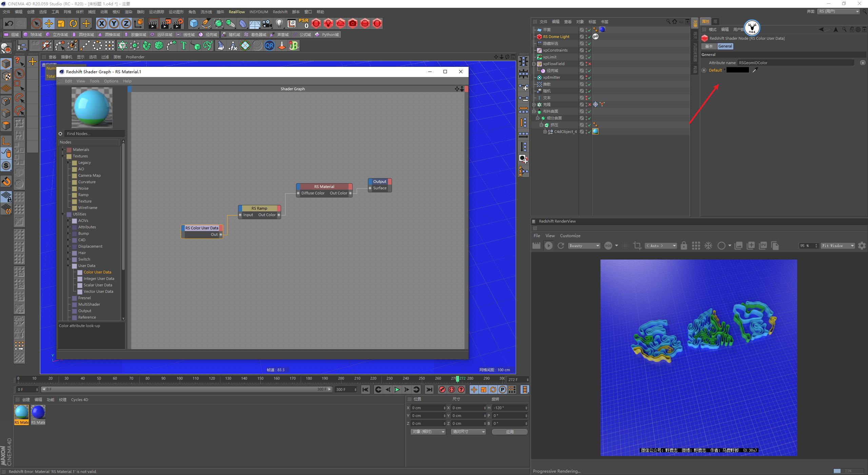Open the Fit Window zoom dropdown

837,245
